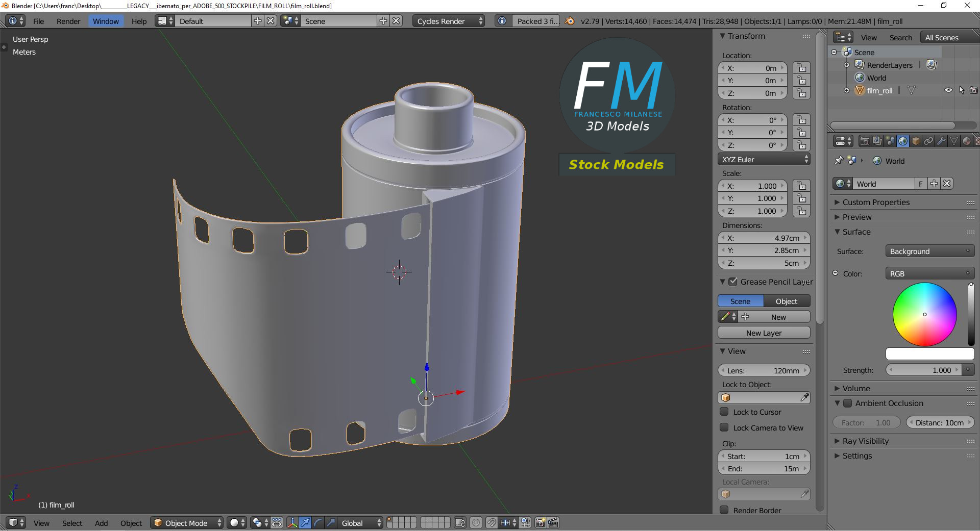Open the Scene properties tab
The height and width of the screenshot is (531, 980).
tap(890, 141)
